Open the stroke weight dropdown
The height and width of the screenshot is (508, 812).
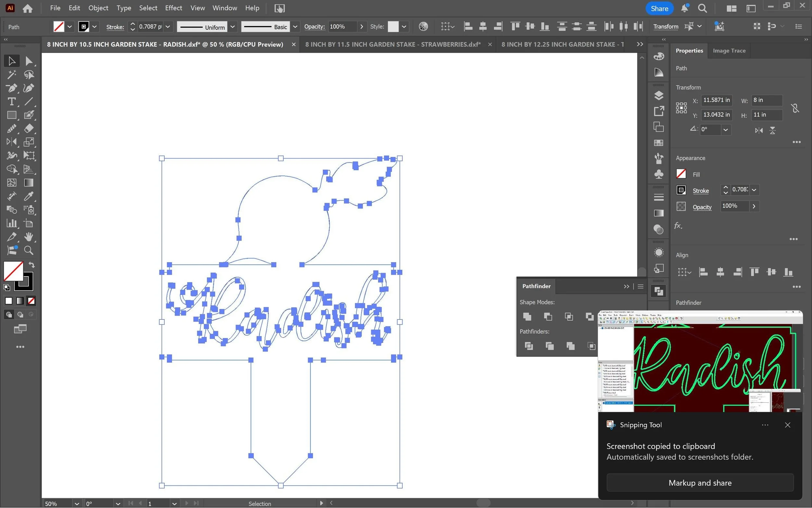pyautogui.click(x=168, y=27)
